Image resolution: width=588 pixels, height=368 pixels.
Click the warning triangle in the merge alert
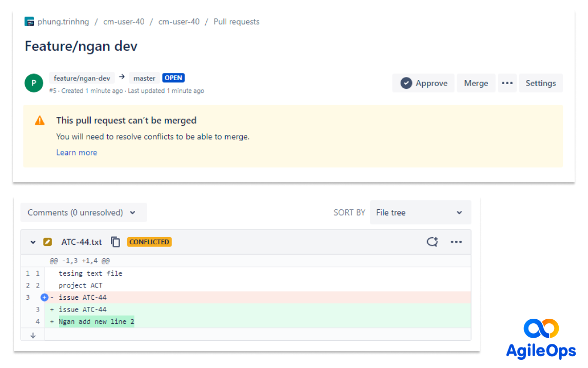(x=40, y=120)
